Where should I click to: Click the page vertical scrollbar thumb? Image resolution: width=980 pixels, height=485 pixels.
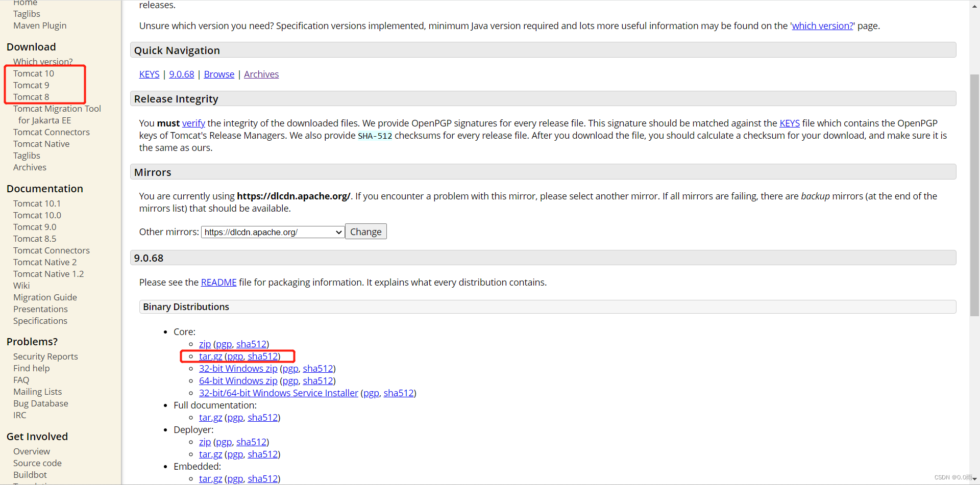click(x=974, y=195)
